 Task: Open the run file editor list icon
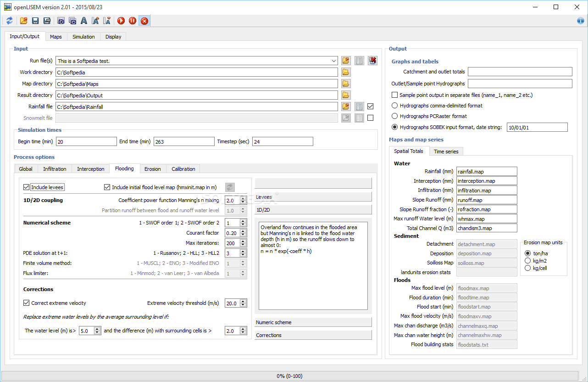359,61
